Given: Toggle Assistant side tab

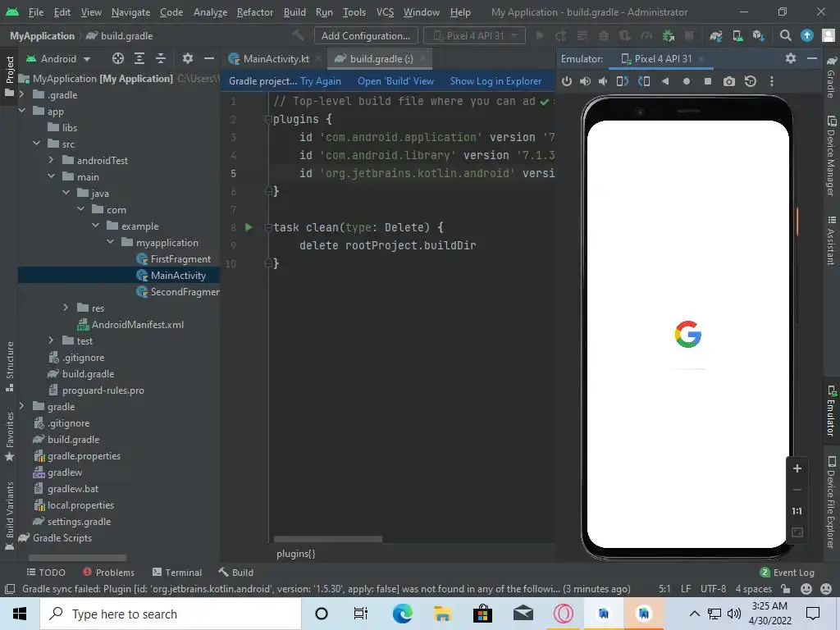Looking at the screenshot, I should point(831,240).
